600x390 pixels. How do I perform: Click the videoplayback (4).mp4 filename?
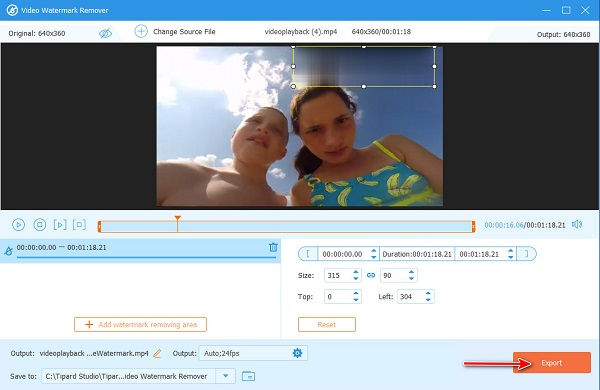click(x=301, y=32)
